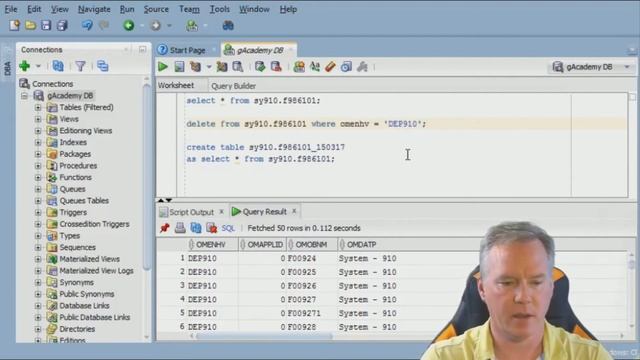Open the Explain Plan dropdown arrow

(209, 67)
